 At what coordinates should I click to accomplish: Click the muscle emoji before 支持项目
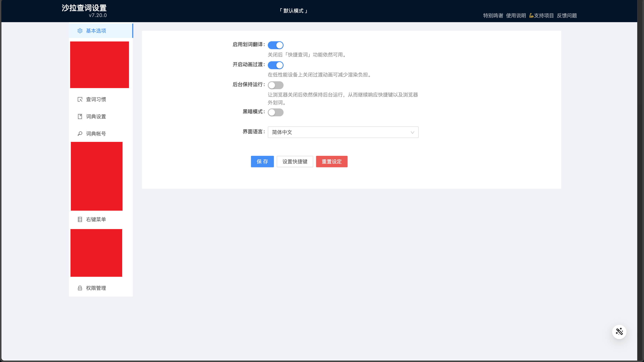click(531, 16)
